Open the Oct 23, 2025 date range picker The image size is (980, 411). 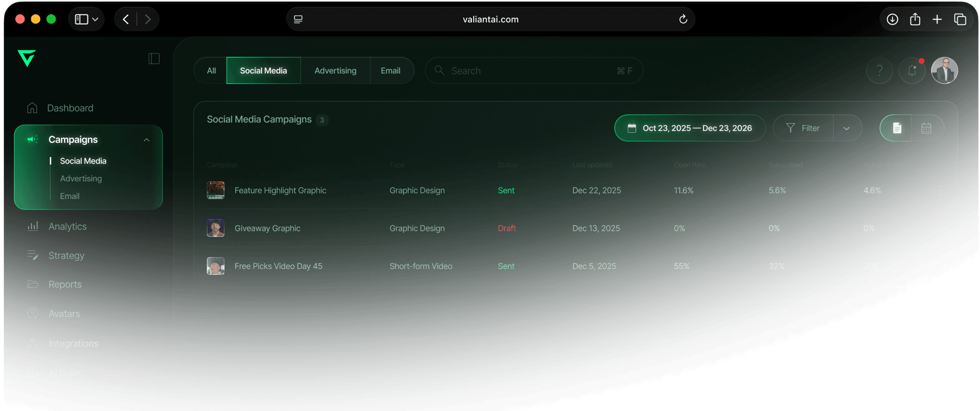click(690, 128)
